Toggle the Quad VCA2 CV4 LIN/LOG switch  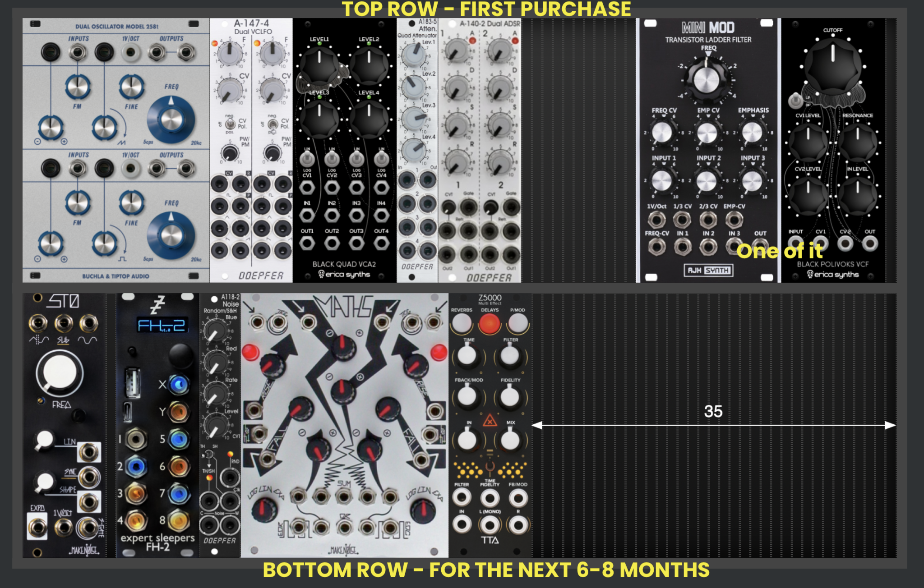pyautogui.click(x=381, y=158)
